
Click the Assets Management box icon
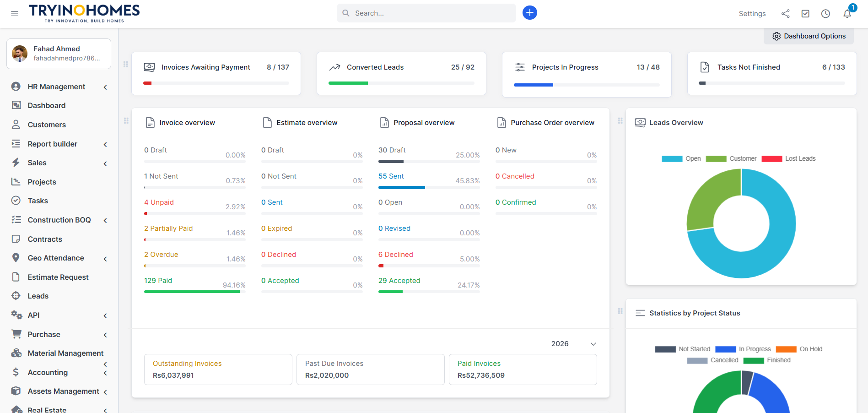point(16,391)
